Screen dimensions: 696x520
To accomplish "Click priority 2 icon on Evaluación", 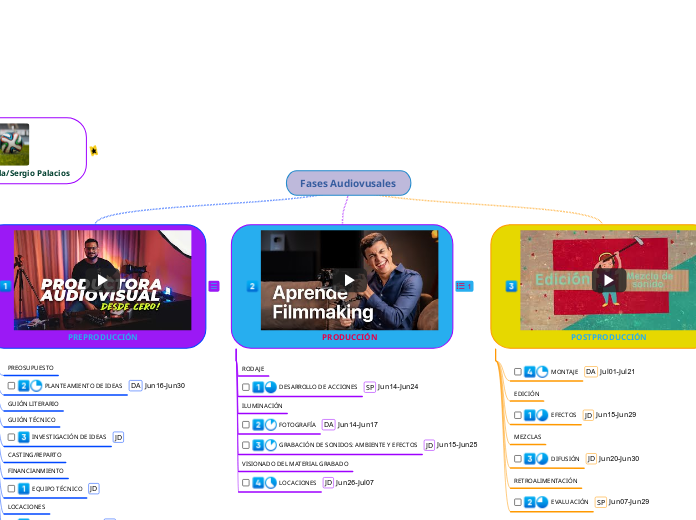I will tap(530, 502).
